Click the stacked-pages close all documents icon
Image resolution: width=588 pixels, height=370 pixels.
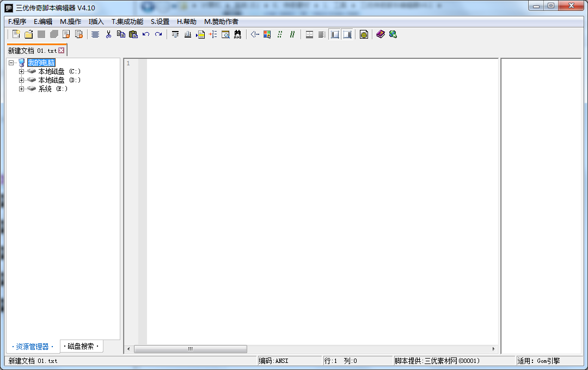[79, 34]
